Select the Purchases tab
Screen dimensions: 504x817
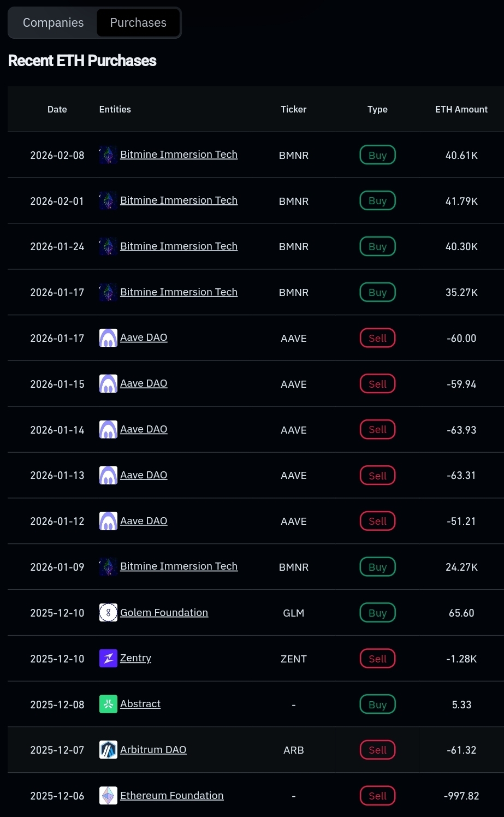coord(138,23)
